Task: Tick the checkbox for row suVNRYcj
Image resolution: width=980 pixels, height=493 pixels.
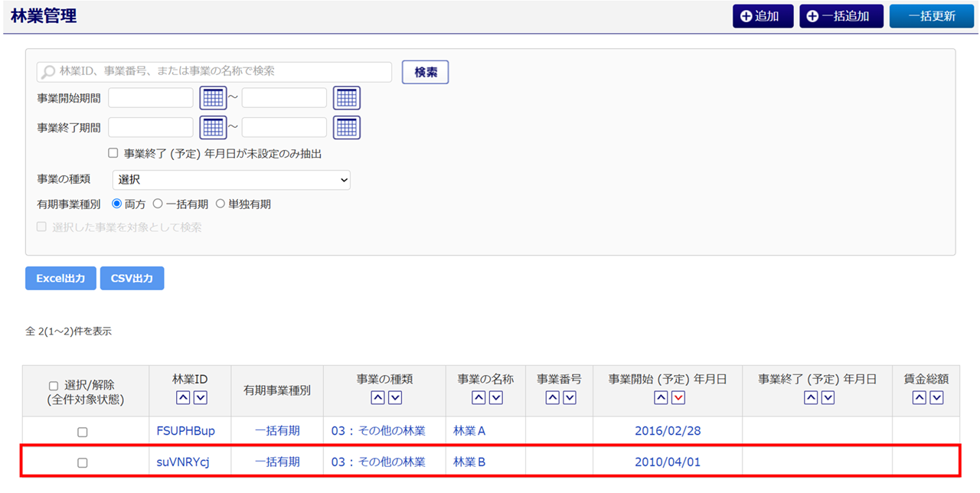Action: [83, 462]
